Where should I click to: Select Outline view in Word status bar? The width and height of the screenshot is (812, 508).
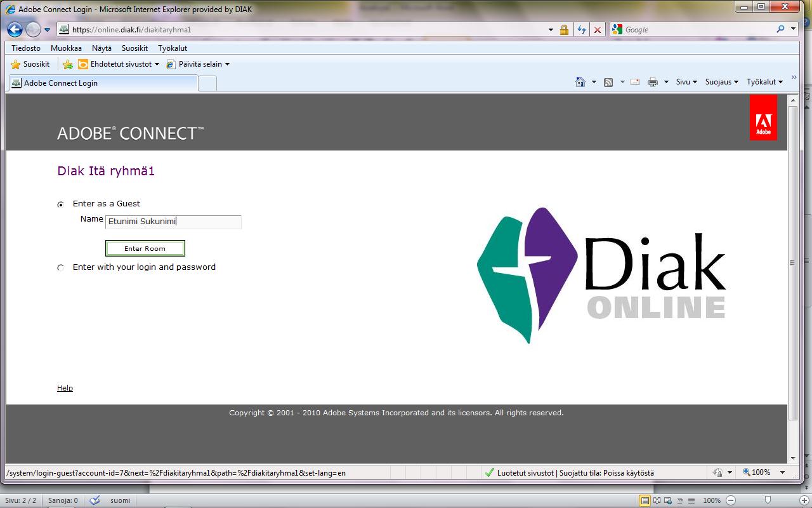(x=679, y=500)
